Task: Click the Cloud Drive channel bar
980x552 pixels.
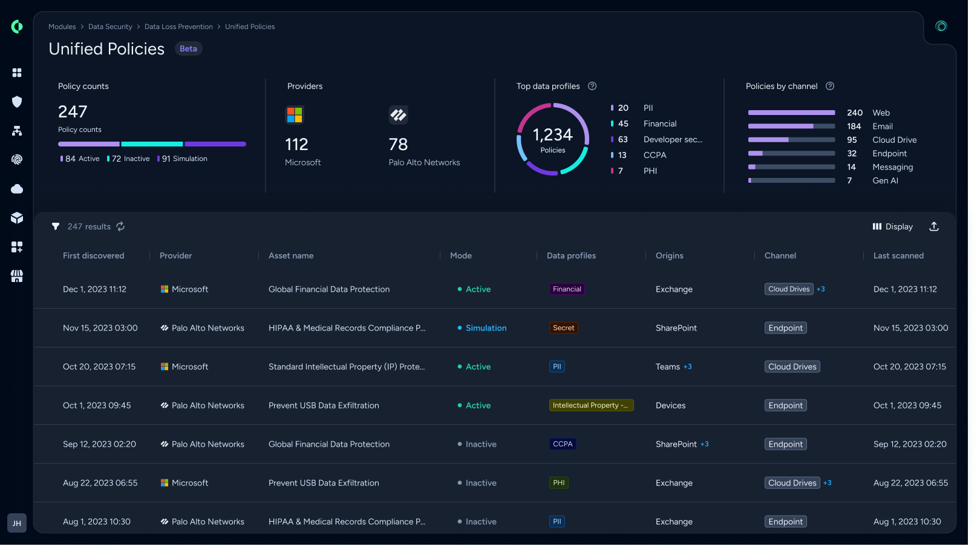Action: 801,142
